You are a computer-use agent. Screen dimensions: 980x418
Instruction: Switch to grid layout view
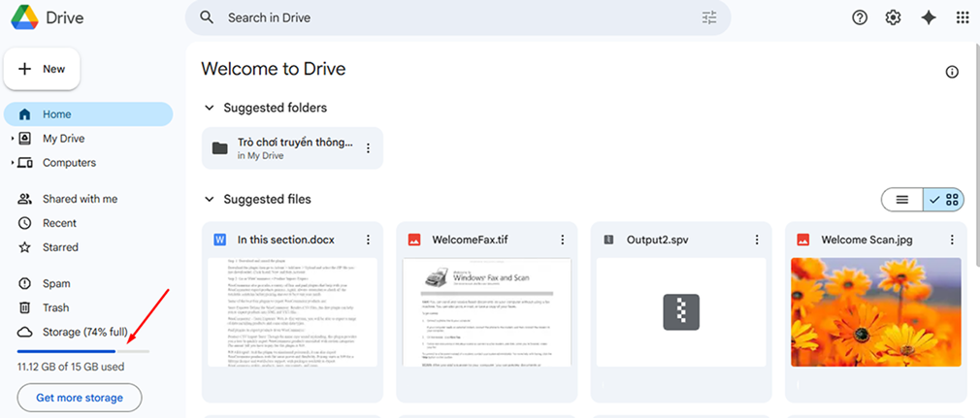coord(944,199)
